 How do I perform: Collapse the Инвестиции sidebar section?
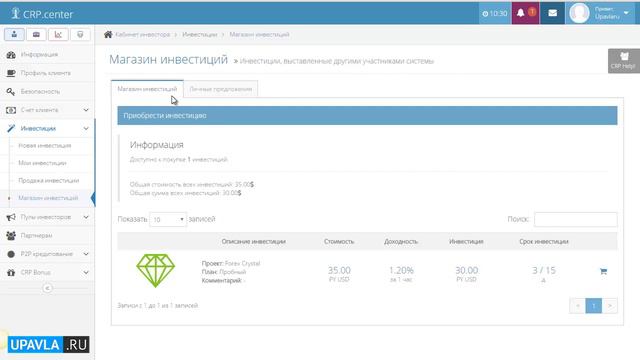click(x=47, y=128)
